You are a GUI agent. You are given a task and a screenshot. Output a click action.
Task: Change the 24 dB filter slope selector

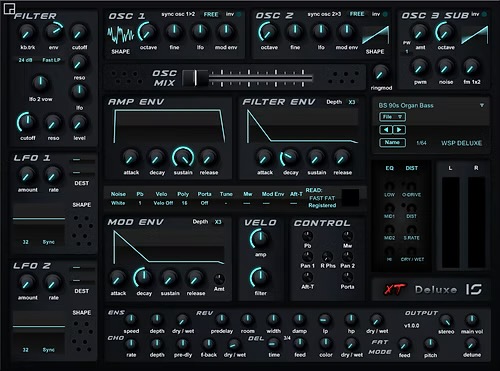pyautogui.click(x=25, y=60)
